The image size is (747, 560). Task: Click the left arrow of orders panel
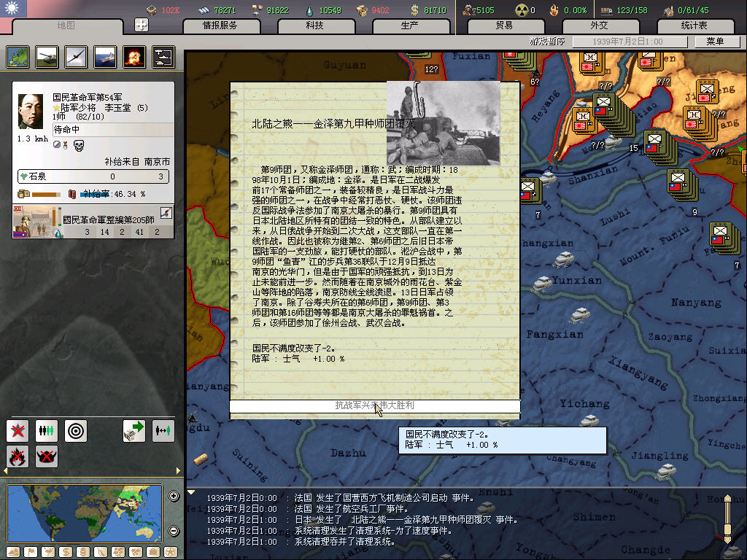[5, 471]
